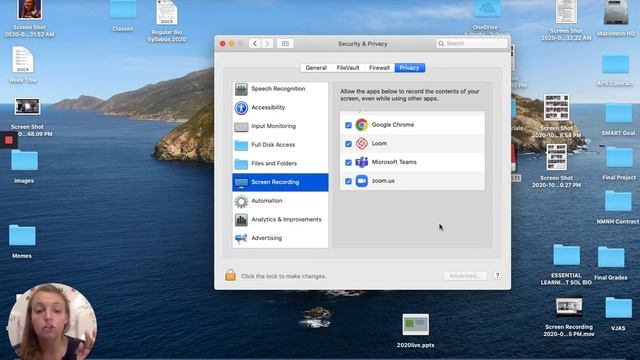The image size is (640, 360).
Task: Toggle Microsoft Teams screen recording checkbox
Action: [x=348, y=163]
